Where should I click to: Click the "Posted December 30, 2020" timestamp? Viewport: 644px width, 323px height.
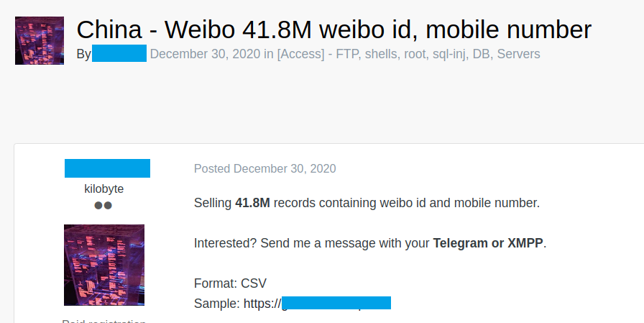click(264, 169)
